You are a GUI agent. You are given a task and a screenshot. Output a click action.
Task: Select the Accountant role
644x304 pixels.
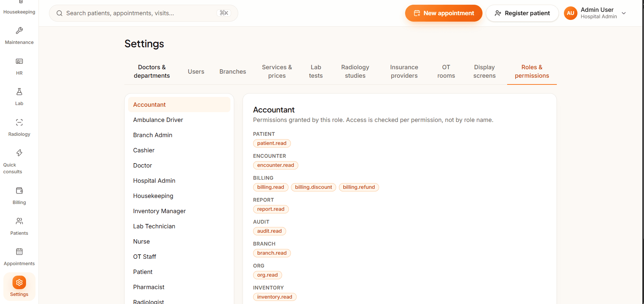[179, 105]
